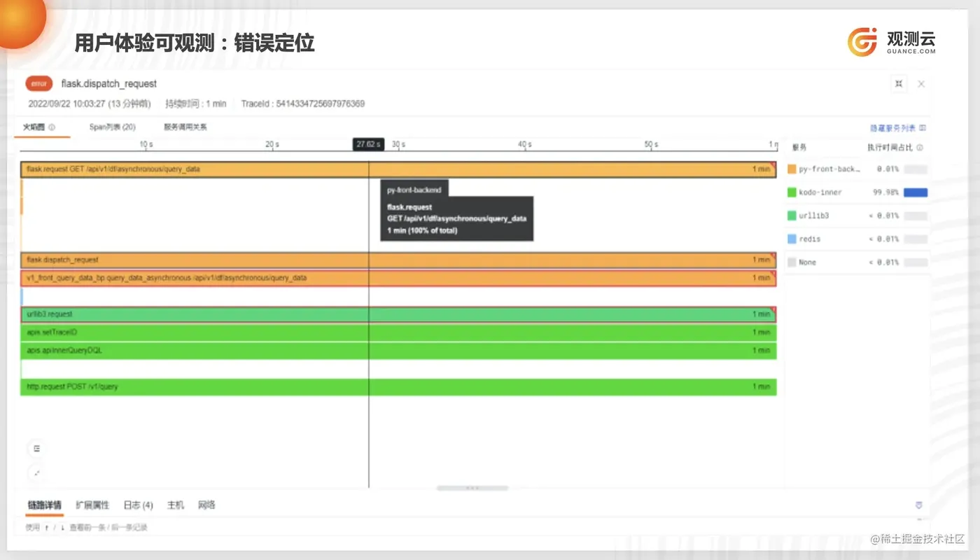This screenshot has height=560, width=980.
Task: Select the urllib3 service name
Action: (x=813, y=216)
